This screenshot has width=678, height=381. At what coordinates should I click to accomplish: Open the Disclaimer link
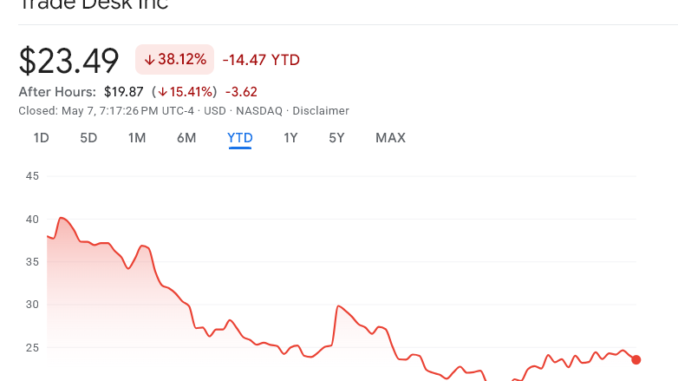(x=320, y=111)
